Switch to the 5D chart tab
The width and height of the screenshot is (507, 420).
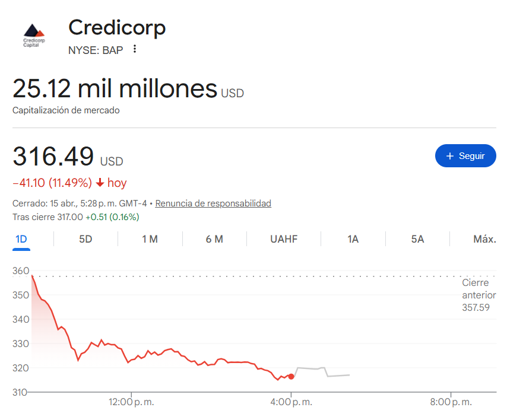point(85,239)
